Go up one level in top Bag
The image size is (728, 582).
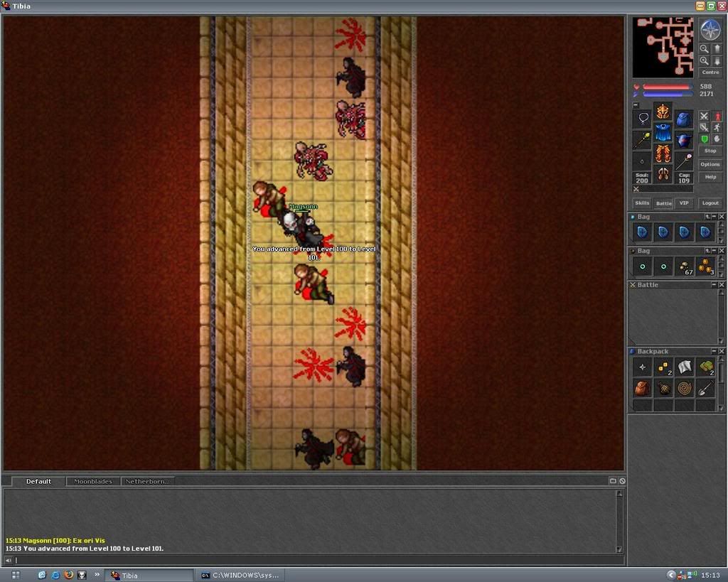pos(707,217)
